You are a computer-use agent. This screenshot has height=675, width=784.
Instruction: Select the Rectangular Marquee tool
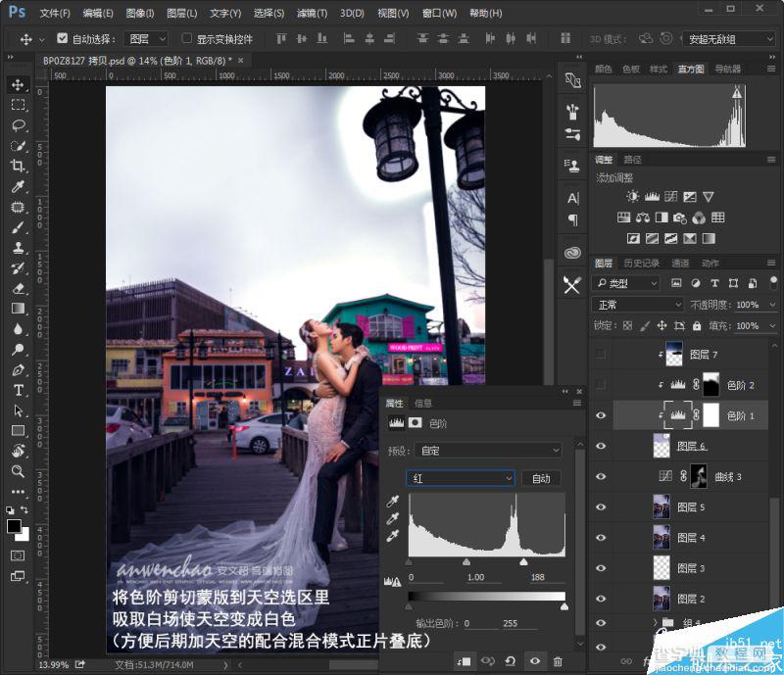point(18,105)
